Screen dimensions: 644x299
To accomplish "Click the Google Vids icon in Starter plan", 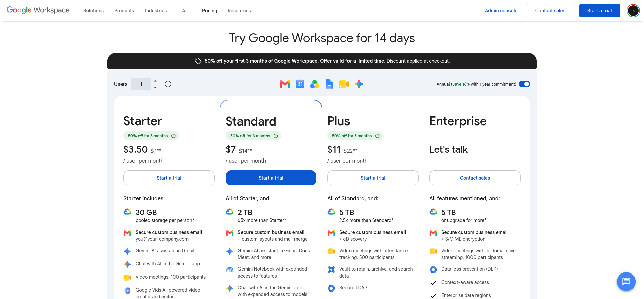I will [127, 291].
